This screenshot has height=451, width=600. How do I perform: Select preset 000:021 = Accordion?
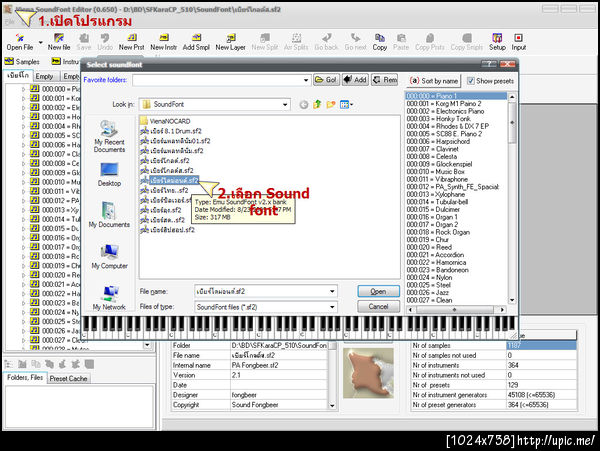coord(435,255)
